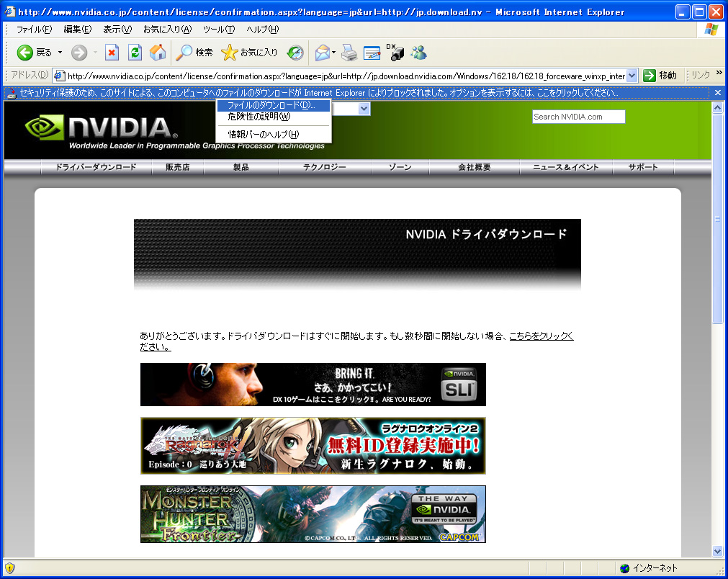Open the お気に入り(A) menu
The image size is (728, 579).
pyautogui.click(x=167, y=30)
